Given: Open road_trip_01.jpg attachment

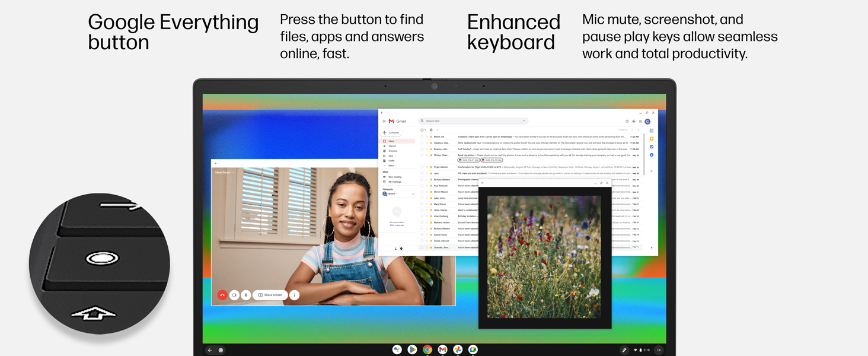Looking at the screenshot, I should tap(468, 160).
